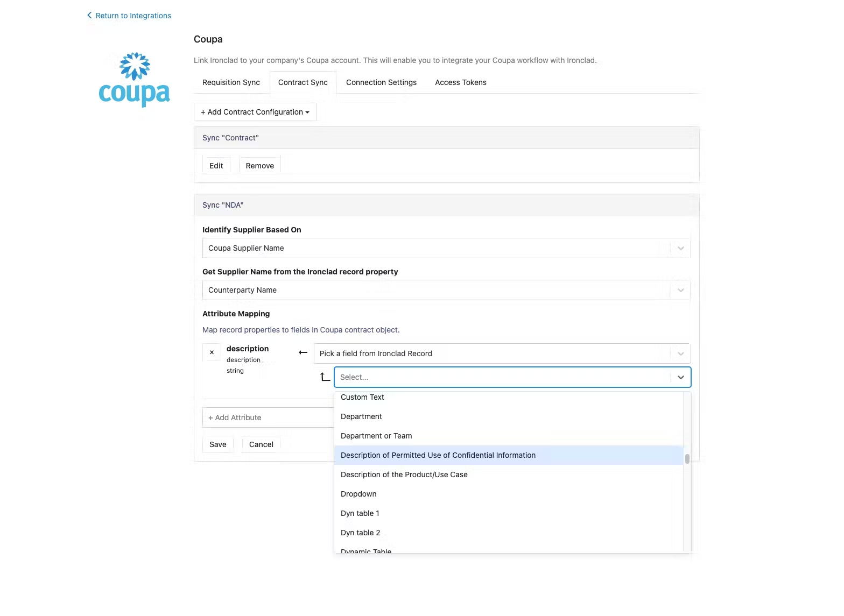Image resolution: width=844 pixels, height=616 pixels.
Task: Open Add Contract Configuration dropdown
Action: [255, 112]
